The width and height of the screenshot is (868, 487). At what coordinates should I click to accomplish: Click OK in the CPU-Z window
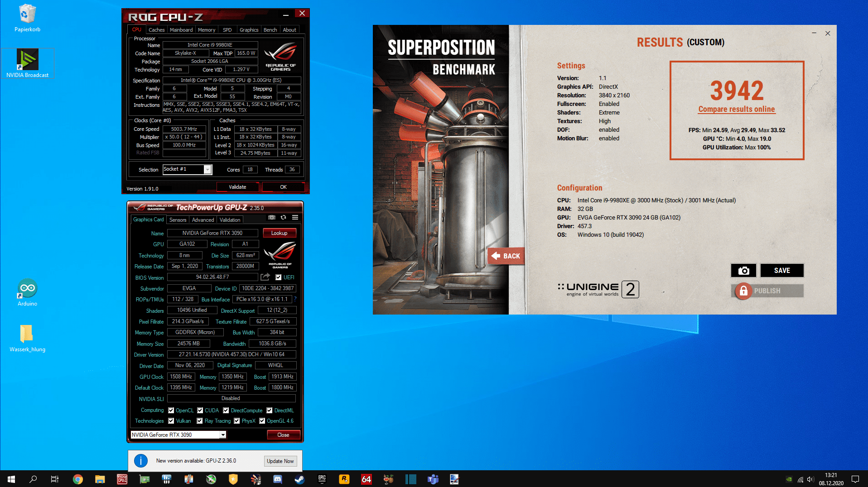tap(283, 187)
